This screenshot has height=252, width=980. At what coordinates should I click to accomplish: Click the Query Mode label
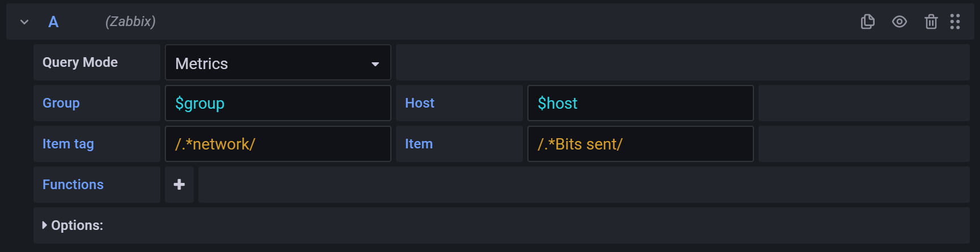(x=80, y=62)
